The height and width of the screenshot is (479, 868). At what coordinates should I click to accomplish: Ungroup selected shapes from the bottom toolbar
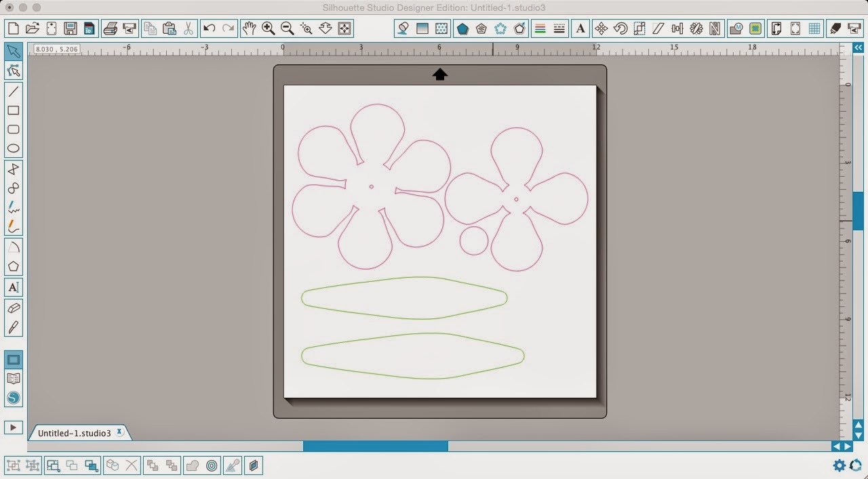(x=32, y=465)
